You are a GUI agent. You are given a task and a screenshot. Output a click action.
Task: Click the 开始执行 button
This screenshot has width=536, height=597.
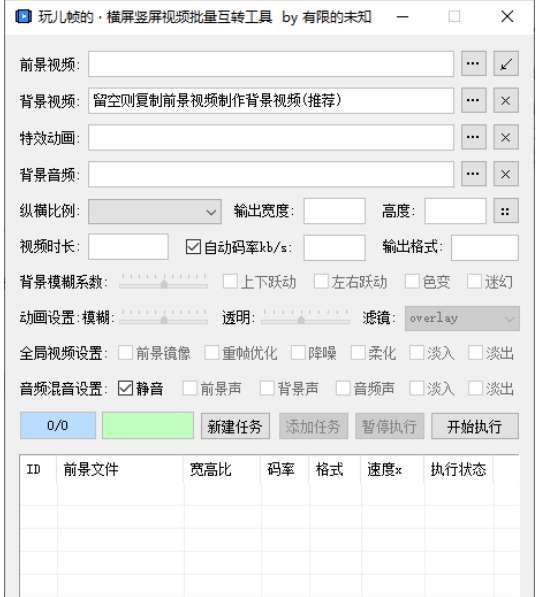click(475, 426)
